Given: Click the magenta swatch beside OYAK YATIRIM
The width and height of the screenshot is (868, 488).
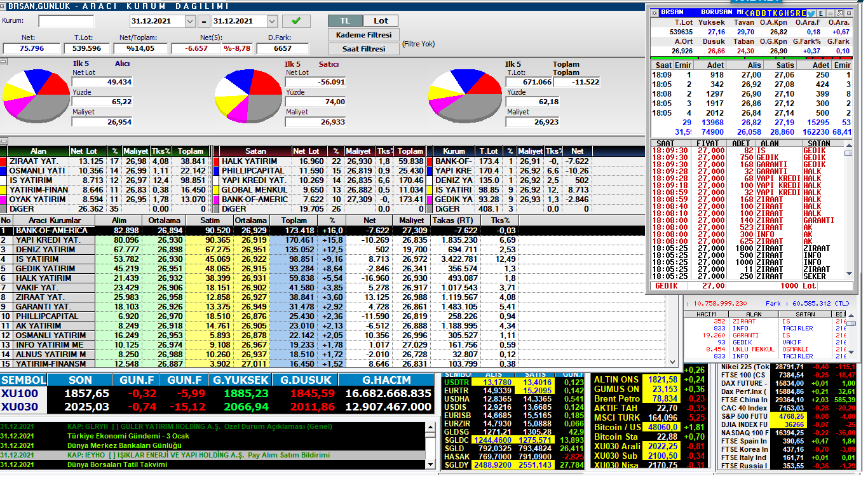Looking at the screenshot, I should coord(3,200).
